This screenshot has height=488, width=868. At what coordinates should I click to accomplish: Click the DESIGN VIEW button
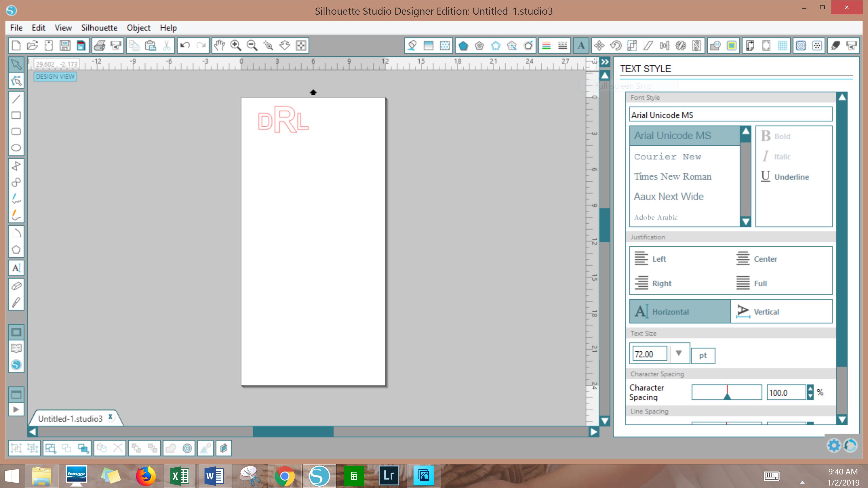pyautogui.click(x=55, y=76)
